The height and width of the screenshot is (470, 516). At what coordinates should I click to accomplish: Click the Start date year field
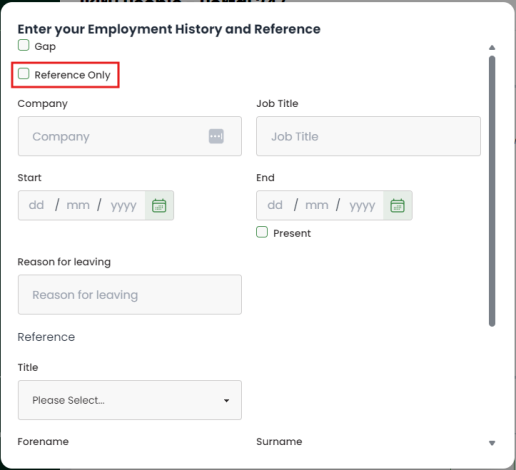tap(124, 205)
